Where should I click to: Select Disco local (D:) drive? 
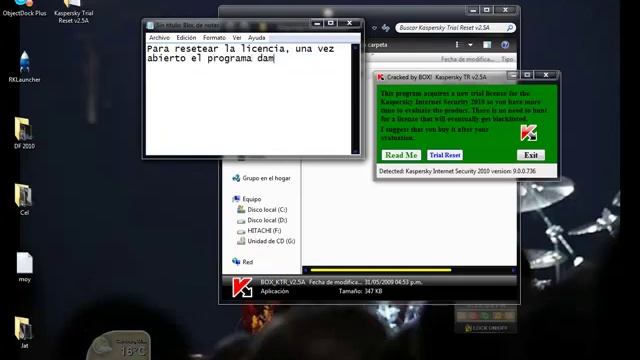262,220
